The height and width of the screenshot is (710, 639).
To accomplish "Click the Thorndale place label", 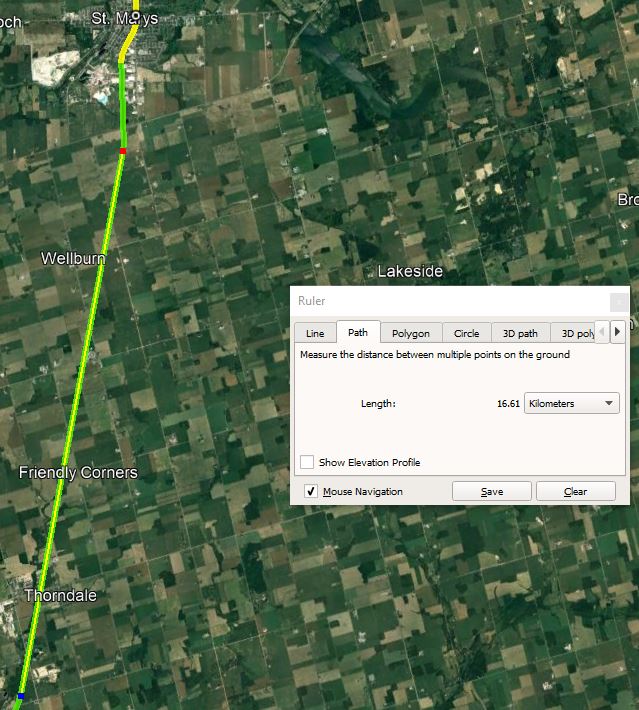I will (x=61, y=595).
